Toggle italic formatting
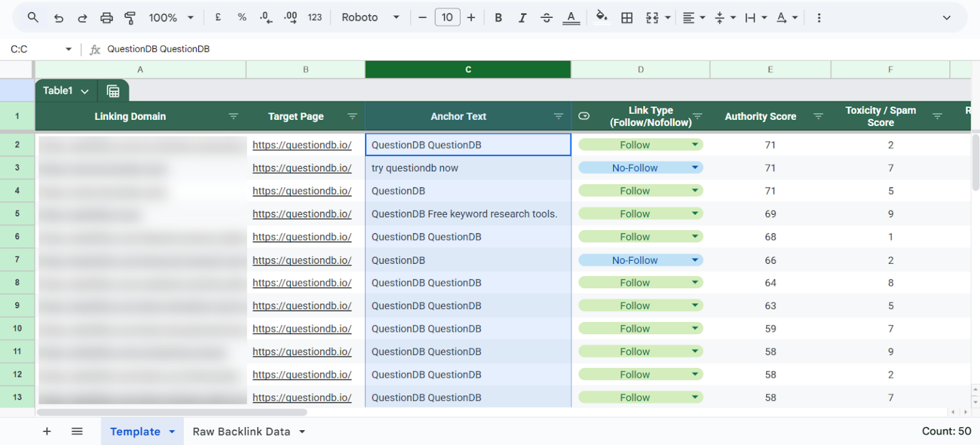The image size is (980, 445). [x=523, y=17]
